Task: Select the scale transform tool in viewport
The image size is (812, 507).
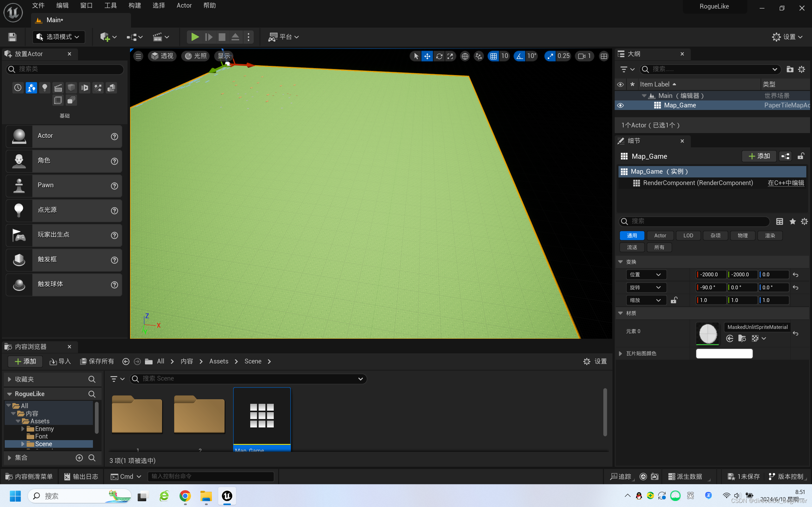Action: [450, 56]
